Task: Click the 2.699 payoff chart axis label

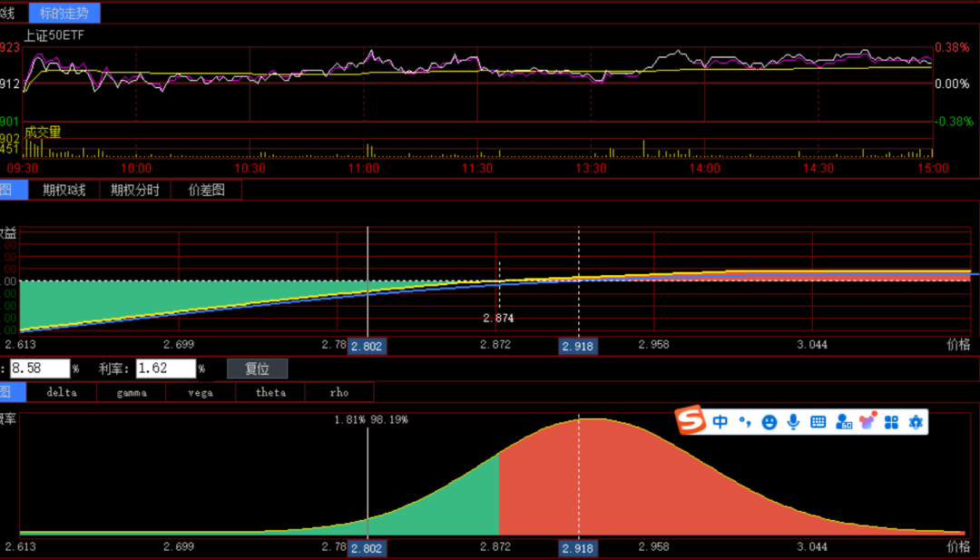Action: pyautogui.click(x=179, y=344)
